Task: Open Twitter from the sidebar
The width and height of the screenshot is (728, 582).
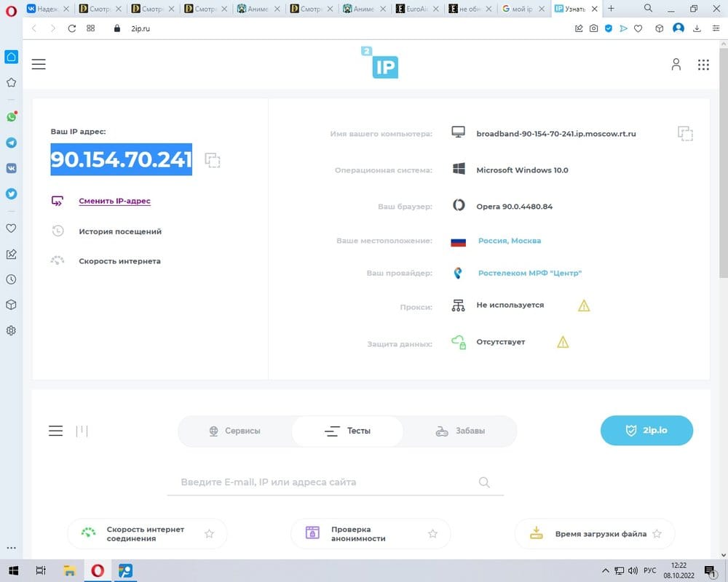Action: point(12,194)
